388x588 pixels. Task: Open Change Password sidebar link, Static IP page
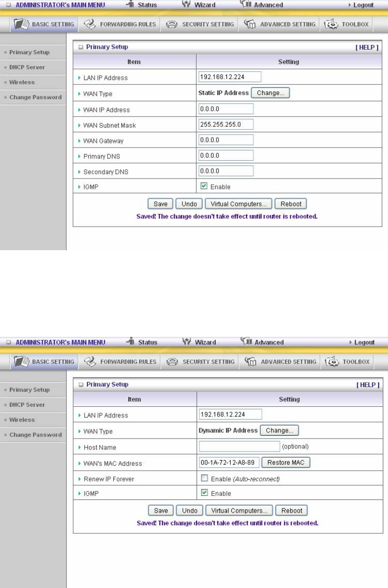(35, 97)
